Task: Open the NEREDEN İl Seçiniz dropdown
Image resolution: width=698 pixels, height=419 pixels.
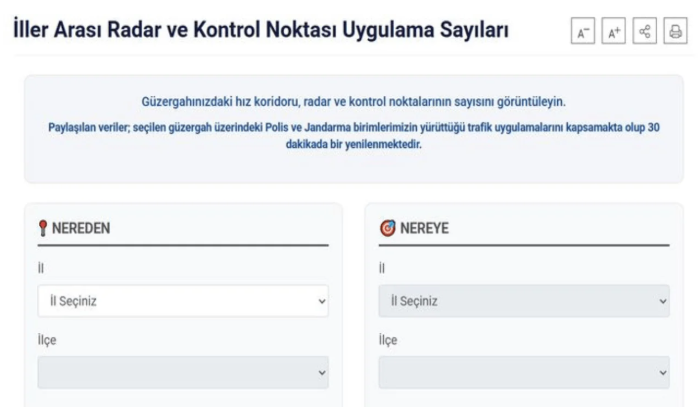Action: coord(183,300)
